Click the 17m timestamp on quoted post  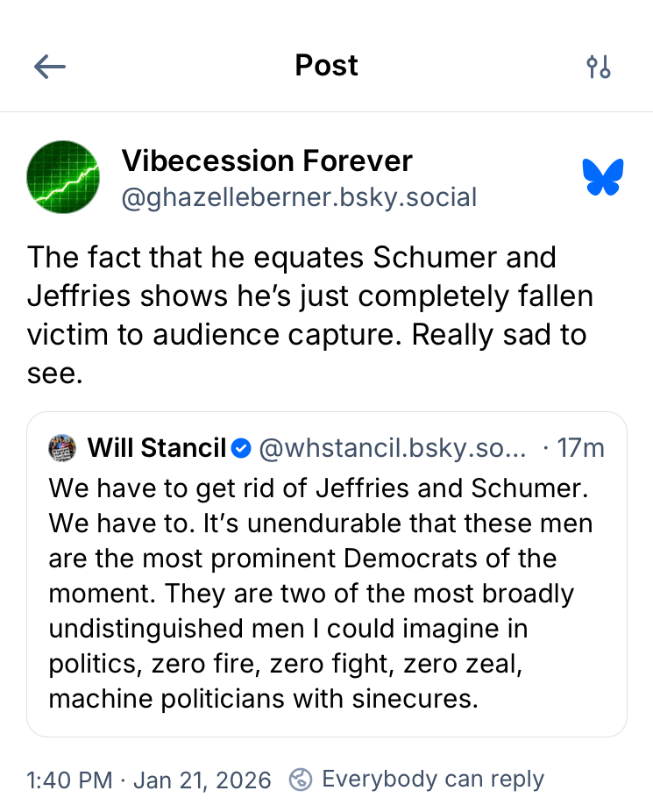tap(580, 448)
